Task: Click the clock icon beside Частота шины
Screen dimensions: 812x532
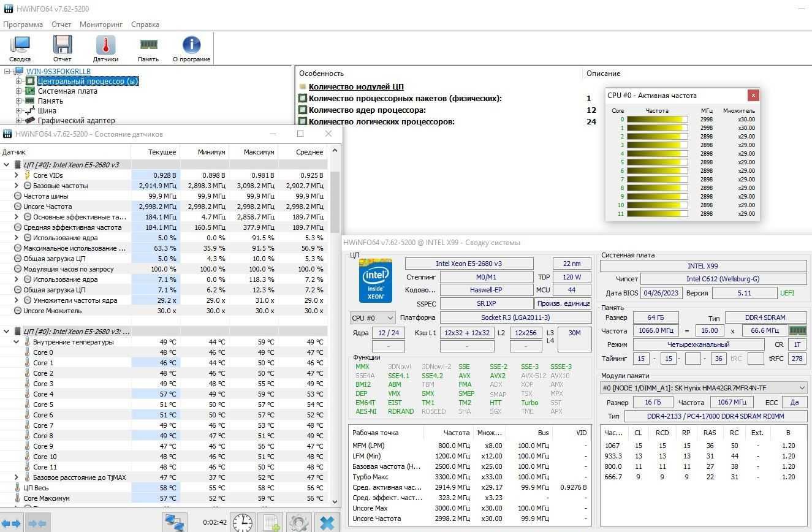Action: tap(18, 196)
